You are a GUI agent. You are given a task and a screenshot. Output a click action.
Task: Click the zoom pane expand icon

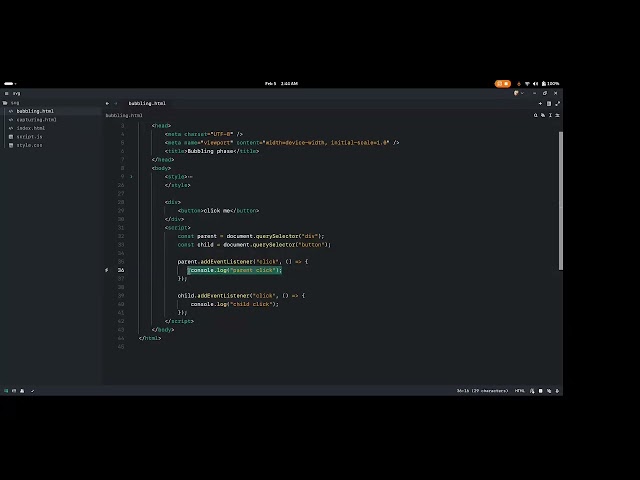pos(558,104)
